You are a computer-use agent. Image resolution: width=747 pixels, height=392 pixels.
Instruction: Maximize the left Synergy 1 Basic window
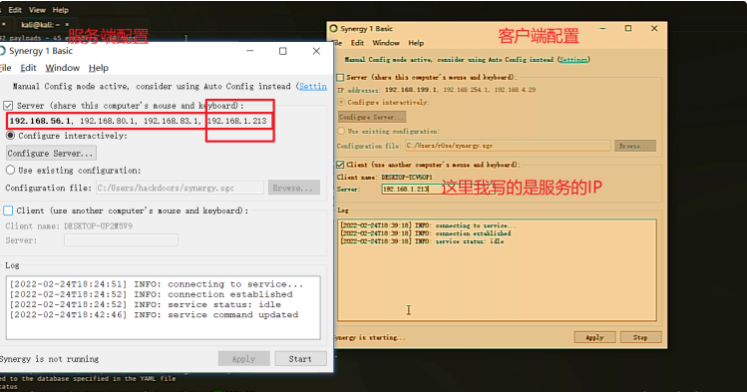pyautogui.click(x=283, y=51)
